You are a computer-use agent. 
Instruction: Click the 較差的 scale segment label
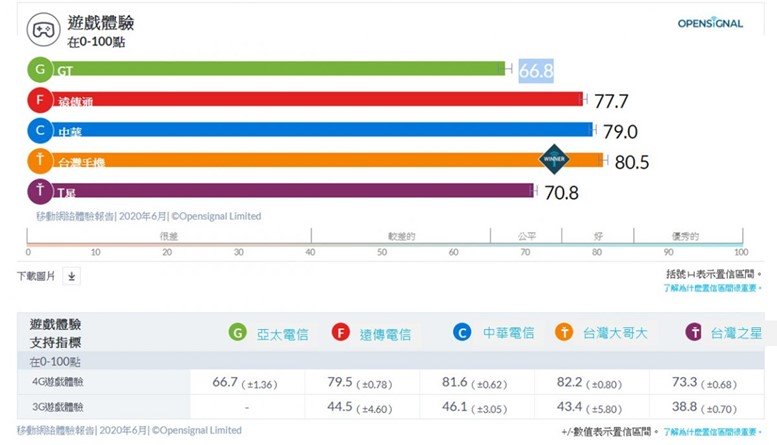pos(401,236)
